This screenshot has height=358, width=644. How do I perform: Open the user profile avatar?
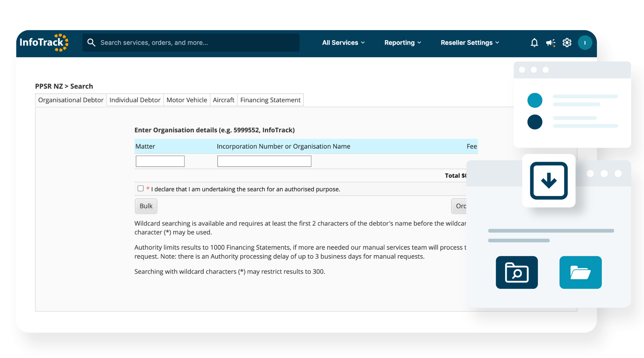click(x=585, y=43)
